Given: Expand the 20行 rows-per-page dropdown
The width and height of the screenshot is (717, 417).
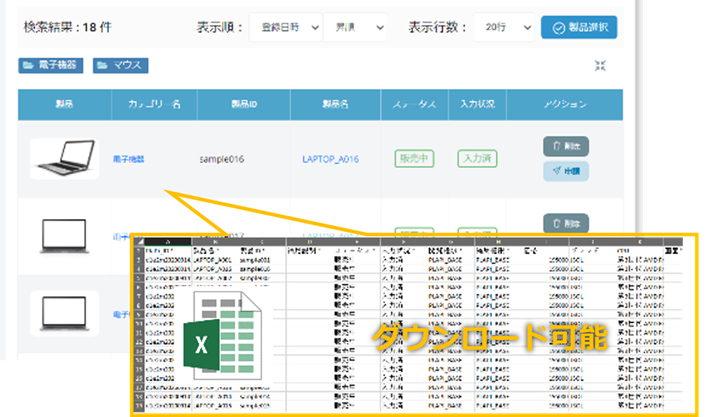Looking at the screenshot, I should point(500,27).
